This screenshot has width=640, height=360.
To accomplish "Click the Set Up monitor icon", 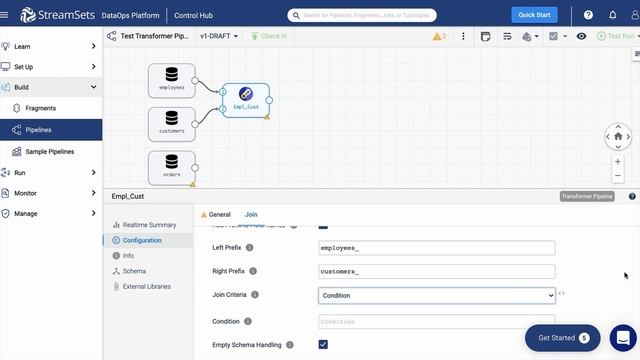I will pos(5,67).
